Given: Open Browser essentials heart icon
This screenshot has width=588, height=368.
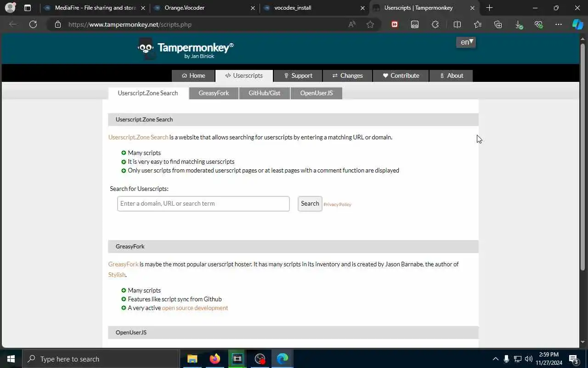Looking at the screenshot, I should point(539,24).
